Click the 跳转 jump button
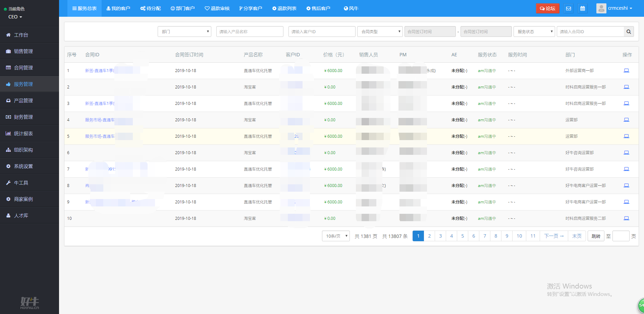 (x=596, y=236)
